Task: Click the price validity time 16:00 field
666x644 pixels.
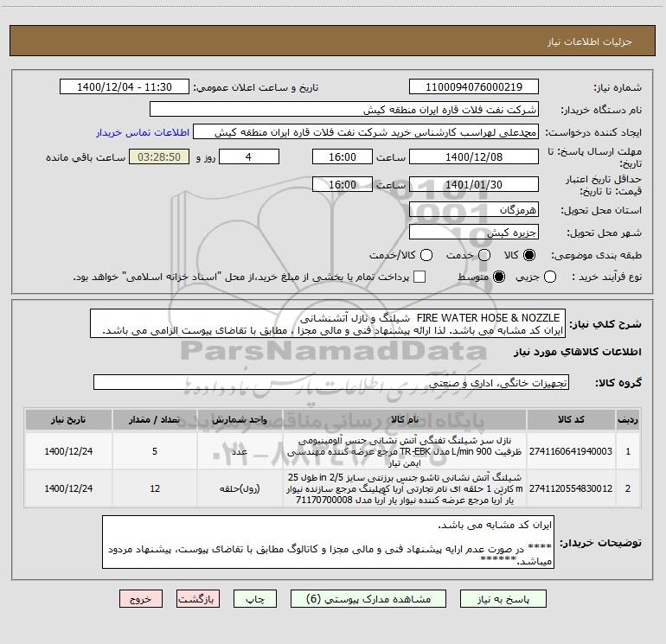Action: pyautogui.click(x=343, y=184)
